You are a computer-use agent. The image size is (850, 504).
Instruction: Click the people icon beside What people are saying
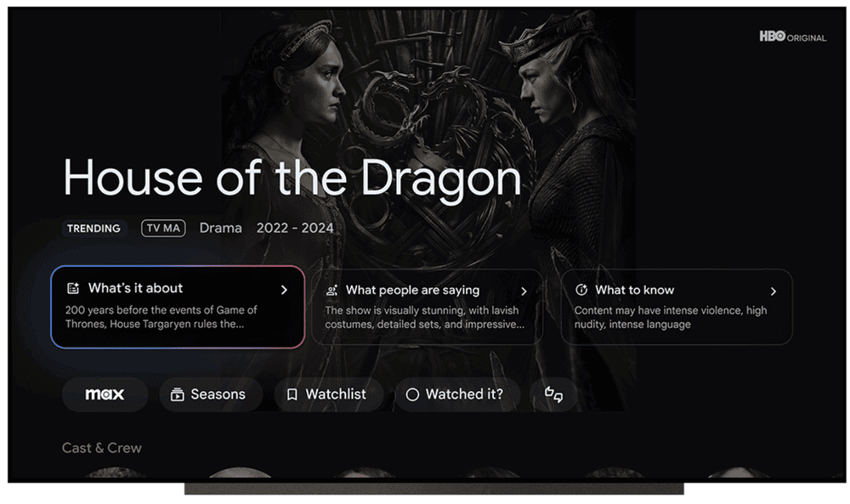coord(331,291)
